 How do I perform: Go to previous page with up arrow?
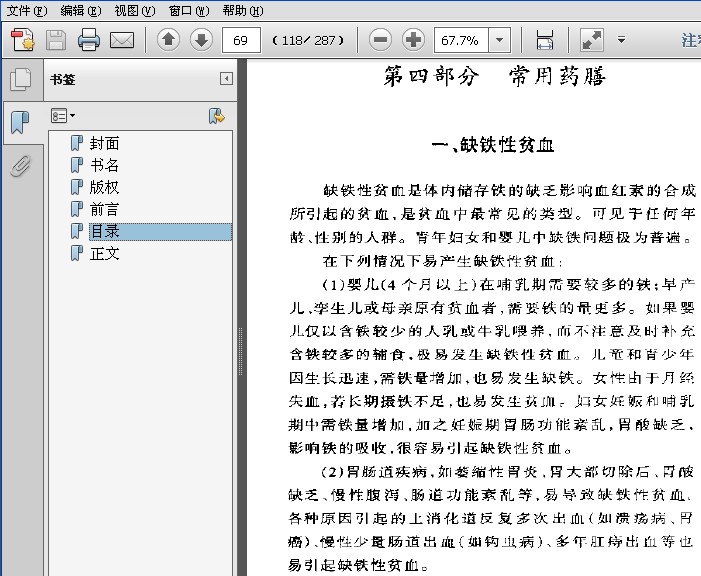(x=169, y=40)
